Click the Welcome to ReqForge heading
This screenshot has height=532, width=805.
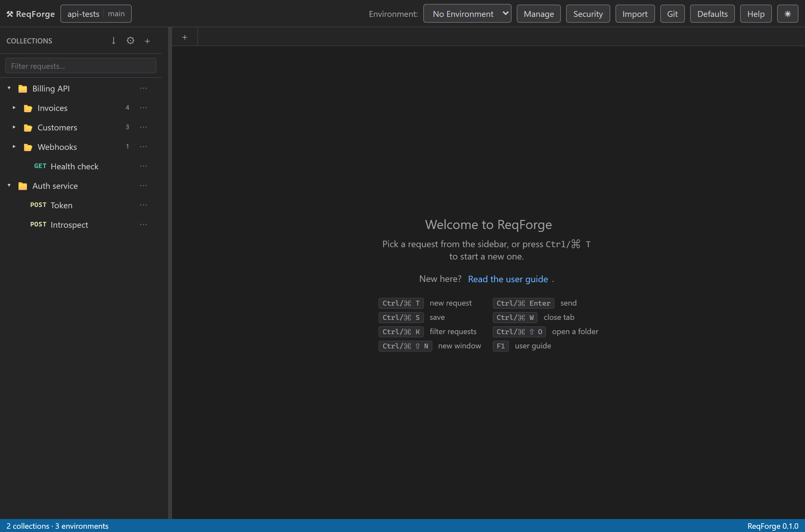coord(488,224)
